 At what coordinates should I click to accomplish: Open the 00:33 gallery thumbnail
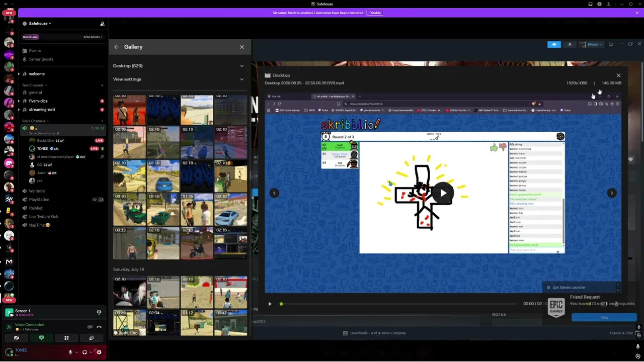click(129, 243)
